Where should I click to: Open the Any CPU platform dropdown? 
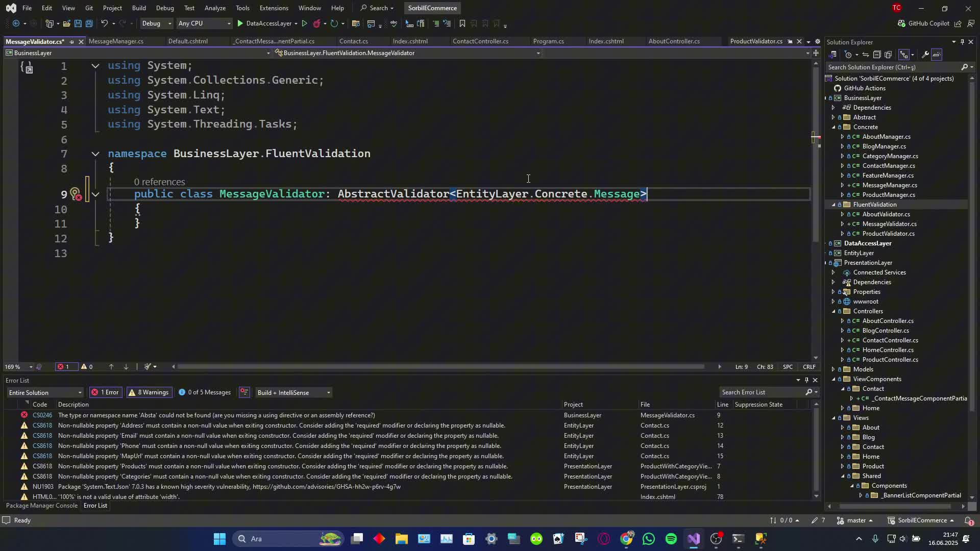[x=204, y=23]
